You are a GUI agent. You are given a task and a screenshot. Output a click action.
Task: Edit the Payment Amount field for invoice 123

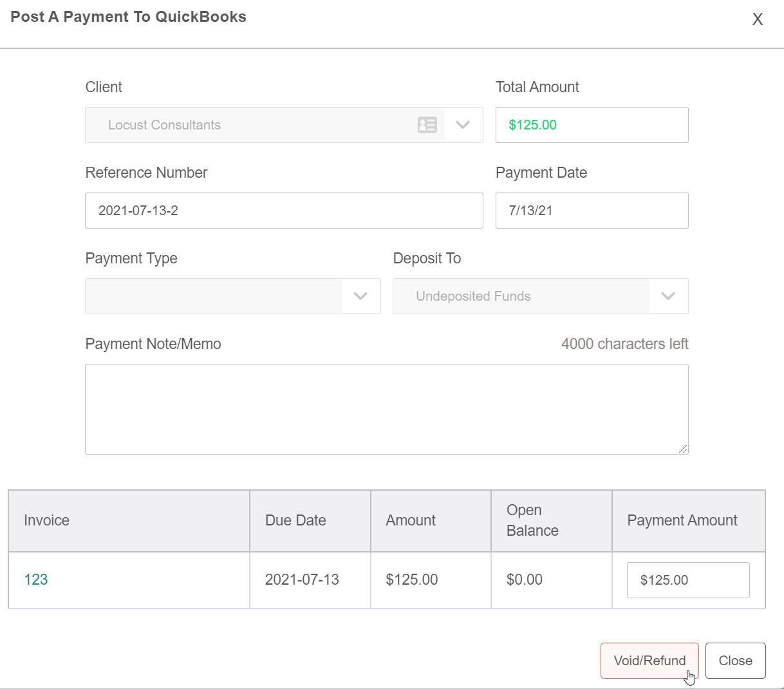688,580
